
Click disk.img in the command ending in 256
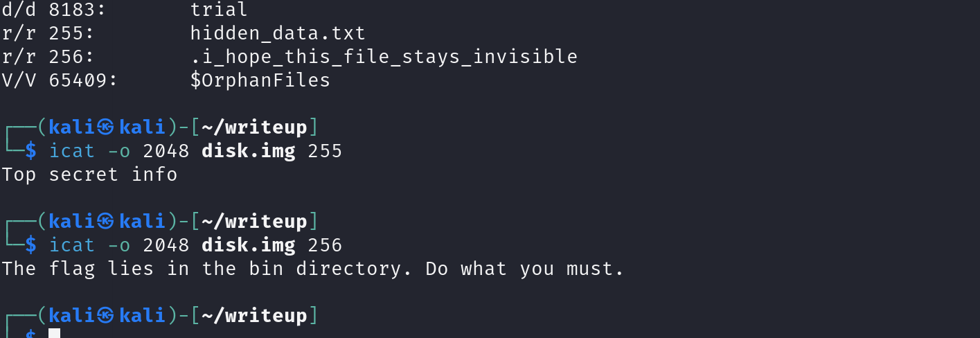249,244
